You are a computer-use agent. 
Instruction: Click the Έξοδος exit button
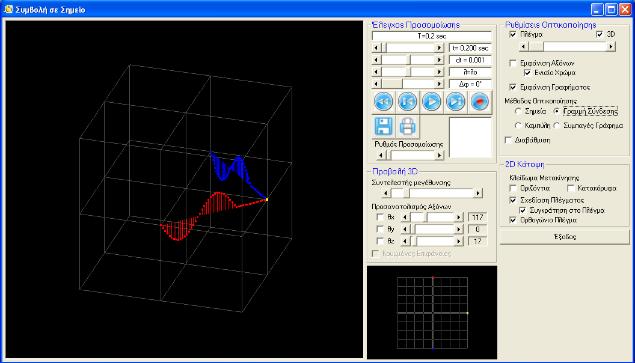click(x=565, y=237)
